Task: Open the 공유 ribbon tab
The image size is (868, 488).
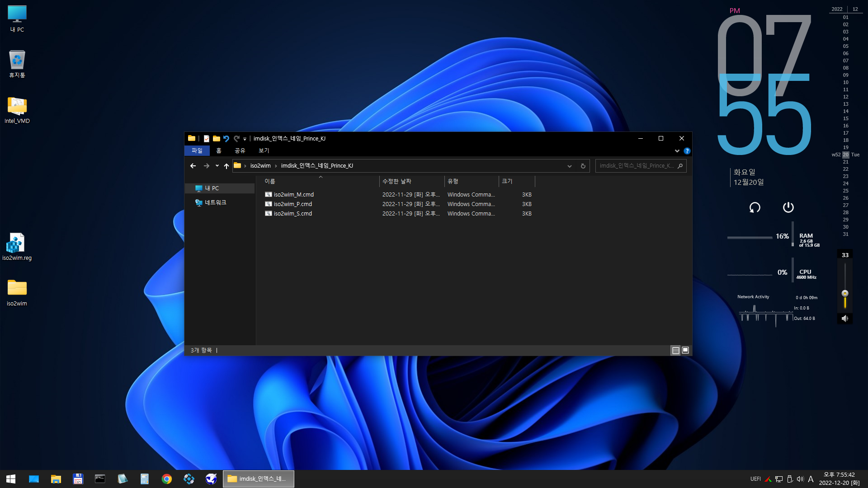Action: click(x=240, y=150)
